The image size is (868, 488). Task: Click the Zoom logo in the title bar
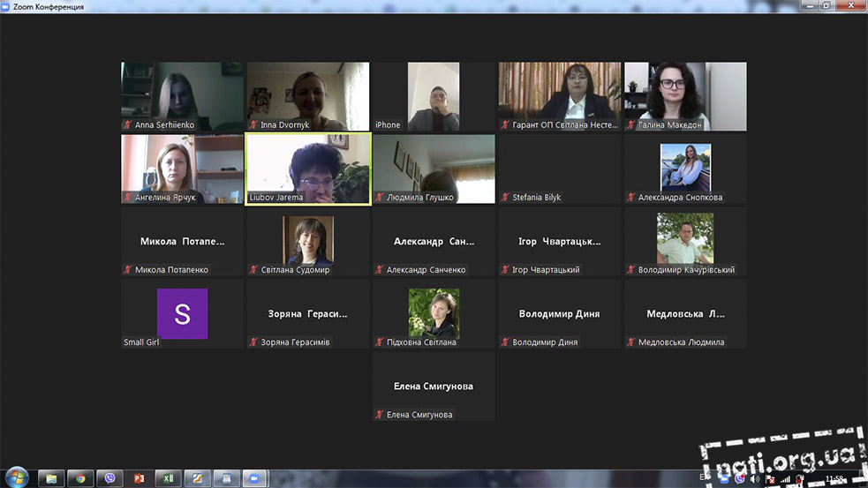tap(5, 7)
